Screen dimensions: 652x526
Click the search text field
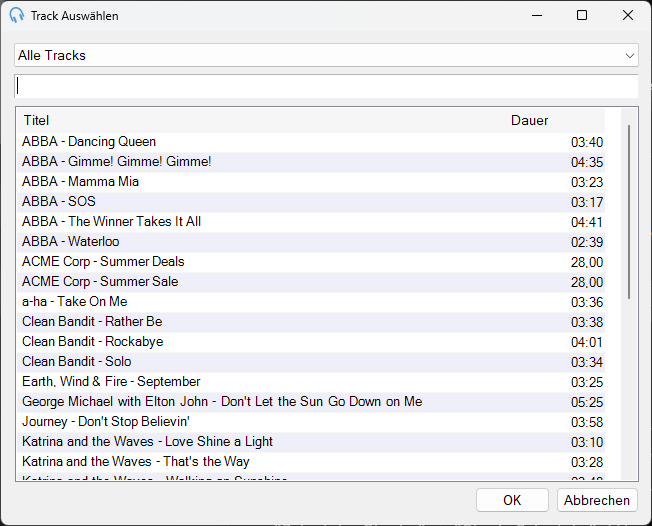pyautogui.click(x=326, y=86)
